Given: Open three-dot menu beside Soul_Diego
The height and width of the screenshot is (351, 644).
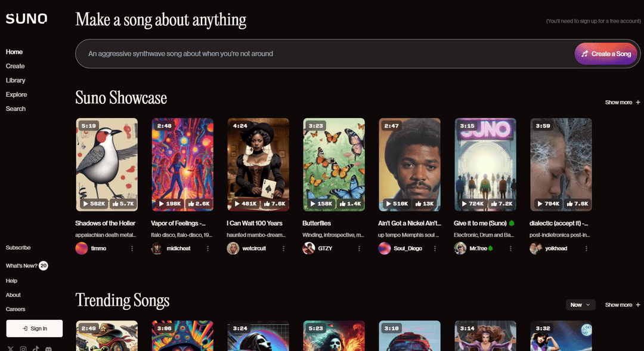Looking at the screenshot, I should tap(435, 248).
